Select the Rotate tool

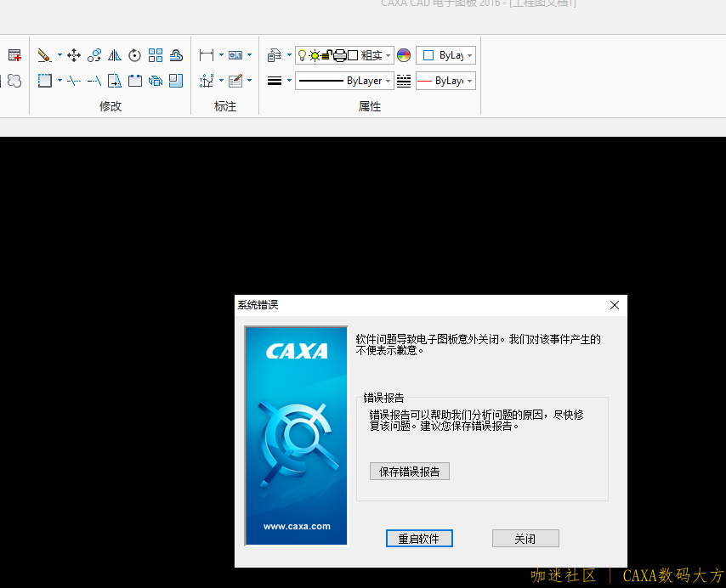click(x=134, y=55)
